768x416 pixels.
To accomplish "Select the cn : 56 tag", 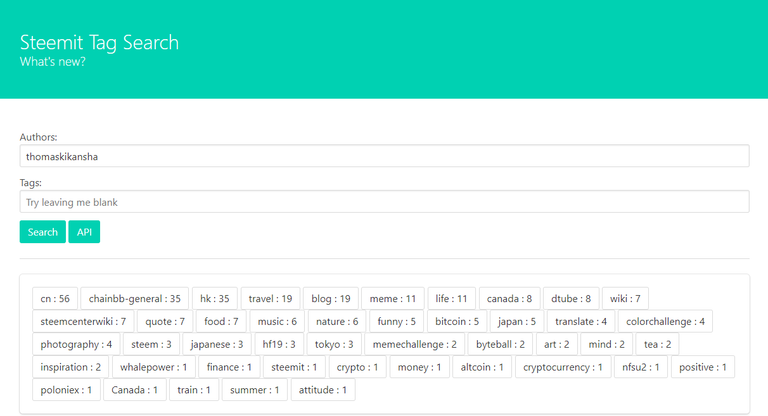I will 55,298.
